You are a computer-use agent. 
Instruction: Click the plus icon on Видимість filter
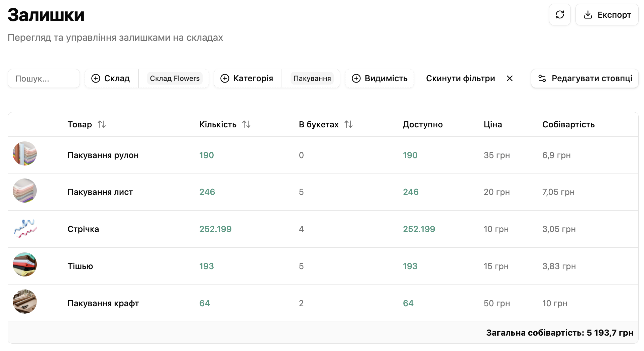click(x=356, y=79)
